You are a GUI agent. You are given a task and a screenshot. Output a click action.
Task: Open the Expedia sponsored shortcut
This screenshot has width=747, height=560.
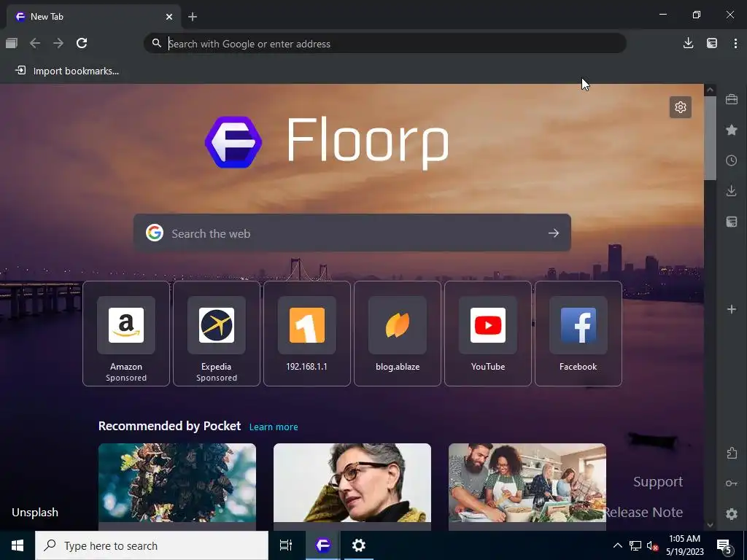tap(216, 333)
